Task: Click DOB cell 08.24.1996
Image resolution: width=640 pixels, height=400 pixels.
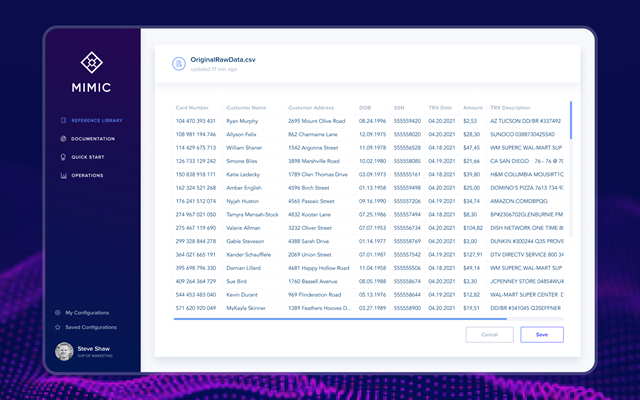Action: coord(372,121)
